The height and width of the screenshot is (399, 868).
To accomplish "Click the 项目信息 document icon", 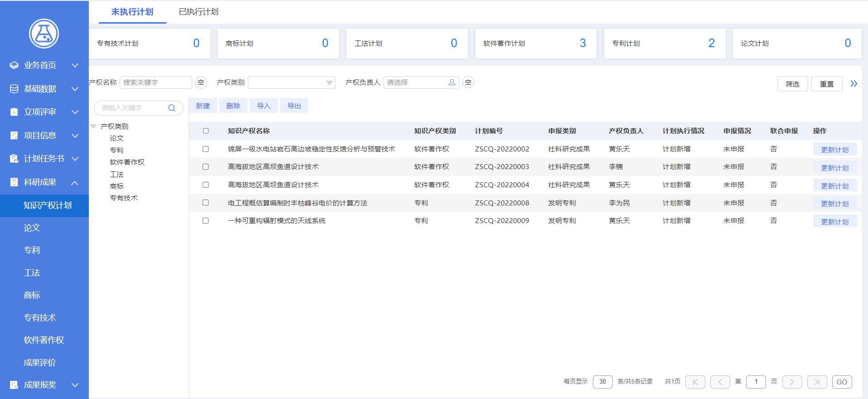I will click(14, 135).
